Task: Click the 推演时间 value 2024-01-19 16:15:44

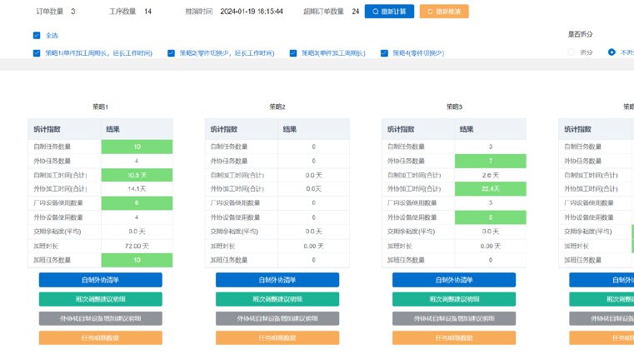Action: 252,12
